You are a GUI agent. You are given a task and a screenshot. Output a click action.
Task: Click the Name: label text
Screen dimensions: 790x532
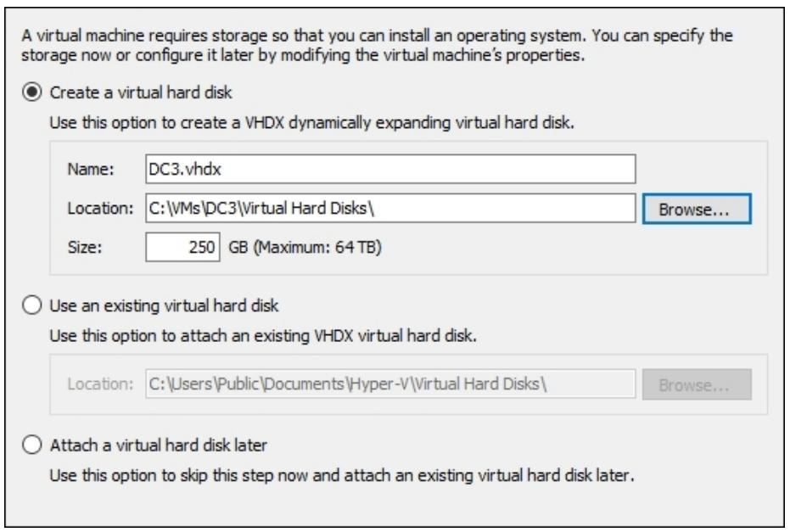click(x=91, y=170)
